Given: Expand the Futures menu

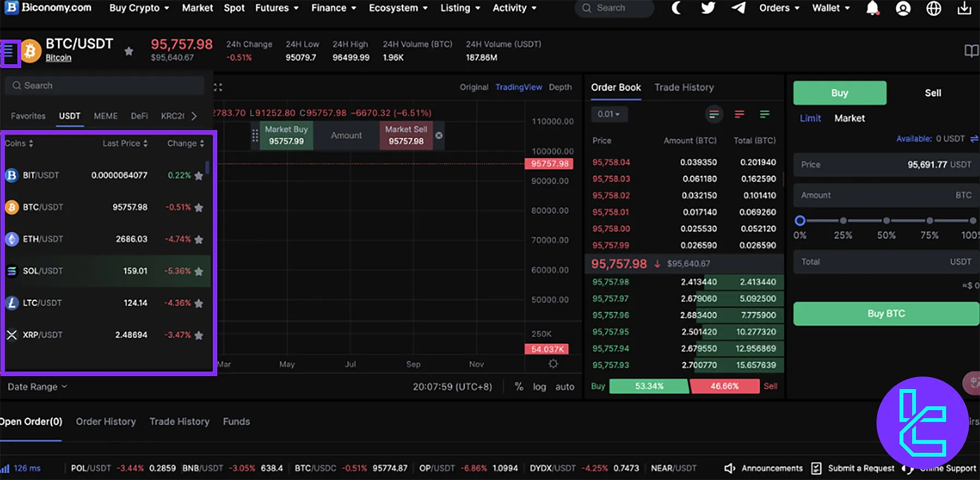Looking at the screenshot, I should 277,8.
